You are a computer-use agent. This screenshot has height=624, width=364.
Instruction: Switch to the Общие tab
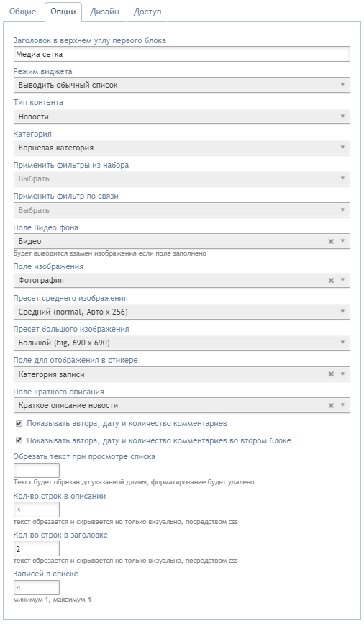(23, 12)
